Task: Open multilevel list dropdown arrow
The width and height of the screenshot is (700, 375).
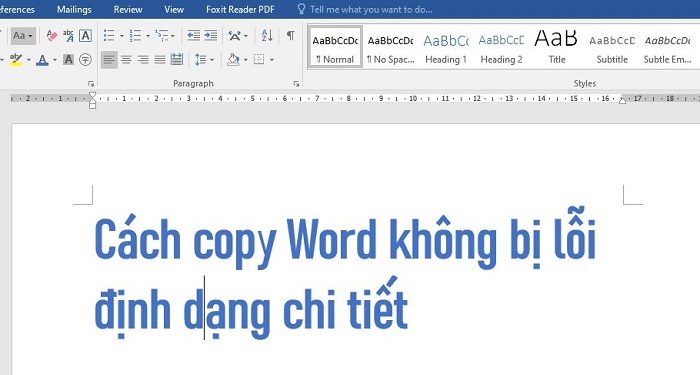Action: point(173,36)
